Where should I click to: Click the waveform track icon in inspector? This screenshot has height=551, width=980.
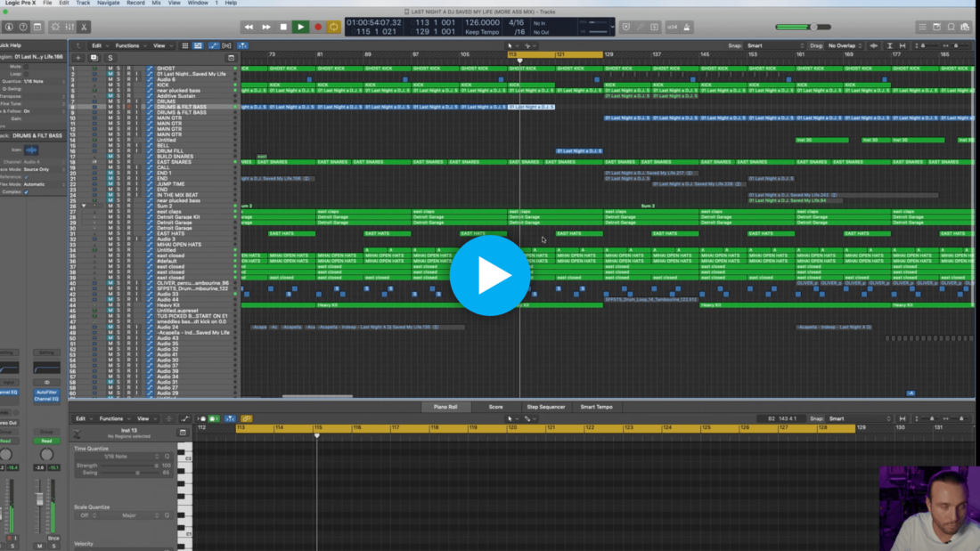[31, 150]
